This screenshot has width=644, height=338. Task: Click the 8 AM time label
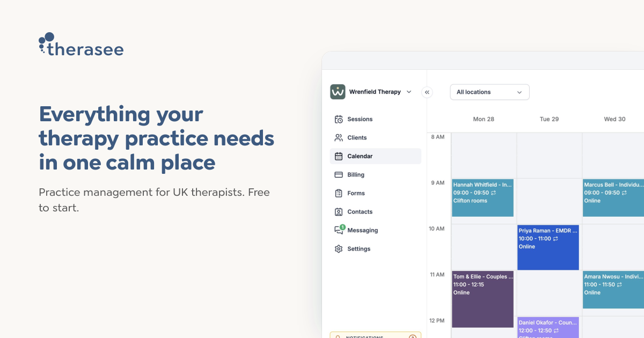coord(438,137)
